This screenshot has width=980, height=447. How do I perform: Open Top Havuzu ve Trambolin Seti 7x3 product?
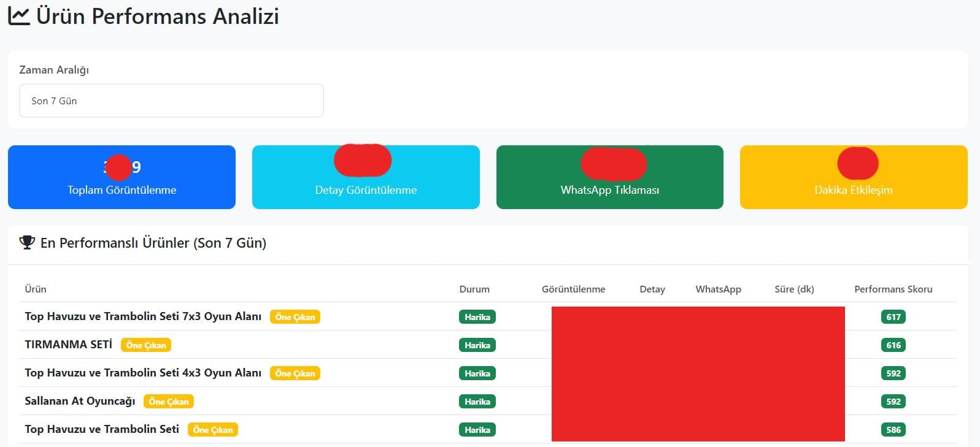[143, 316]
